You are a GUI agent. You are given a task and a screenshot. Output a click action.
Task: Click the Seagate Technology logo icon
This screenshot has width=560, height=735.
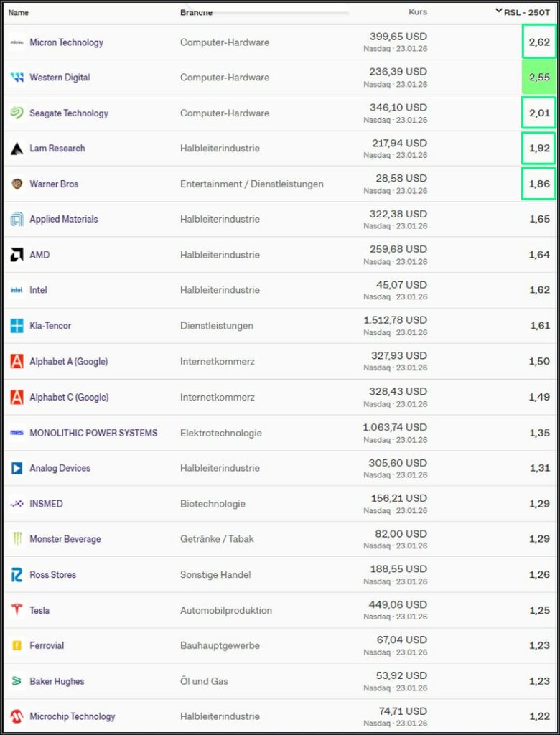coord(17,113)
